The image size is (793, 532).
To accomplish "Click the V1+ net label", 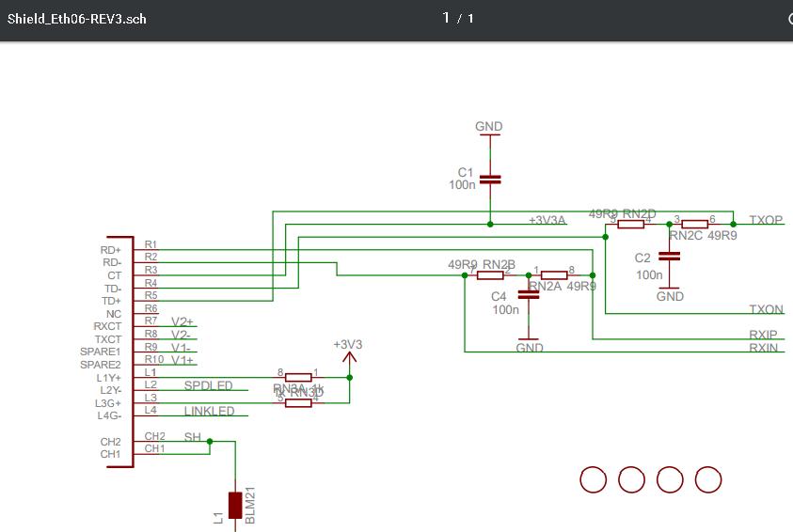I will tap(182, 360).
